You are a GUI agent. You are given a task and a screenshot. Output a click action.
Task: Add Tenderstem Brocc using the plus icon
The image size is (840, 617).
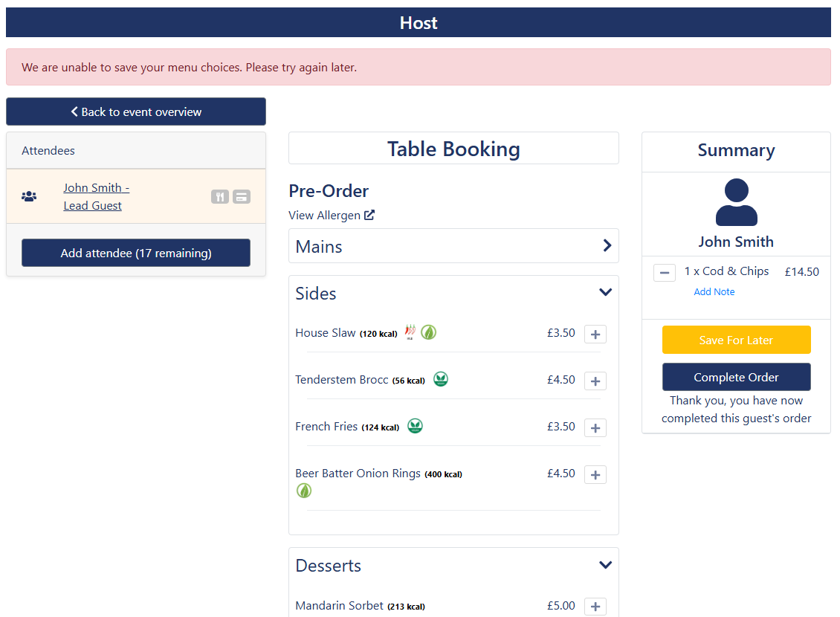(595, 381)
